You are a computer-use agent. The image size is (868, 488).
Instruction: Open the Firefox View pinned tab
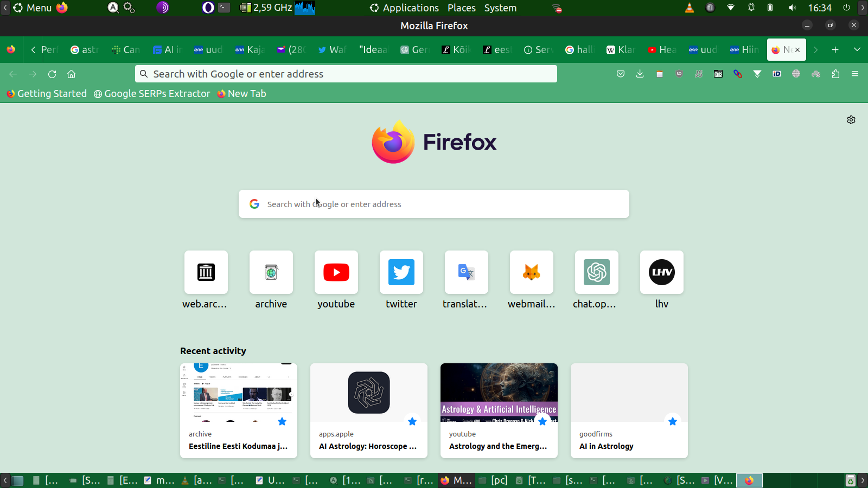(11, 49)
